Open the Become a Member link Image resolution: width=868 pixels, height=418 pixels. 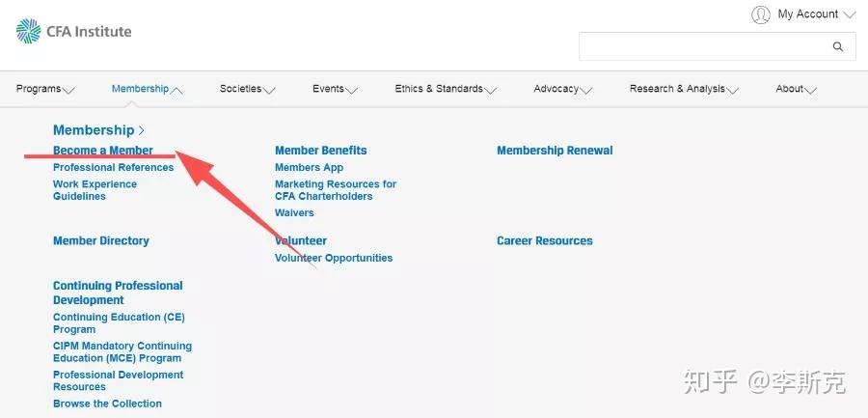click(x=103, y=151)
